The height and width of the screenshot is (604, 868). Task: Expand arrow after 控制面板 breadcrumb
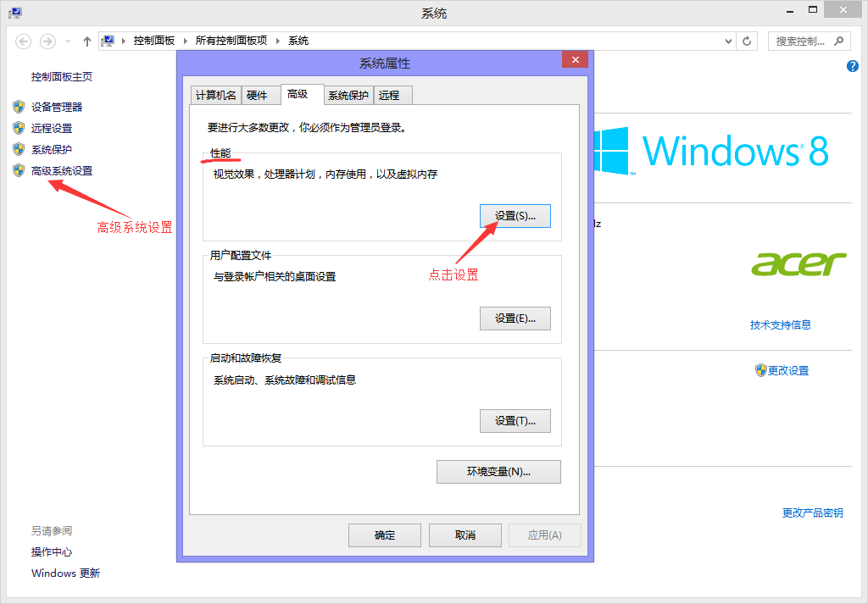click(x=185, y=41)
